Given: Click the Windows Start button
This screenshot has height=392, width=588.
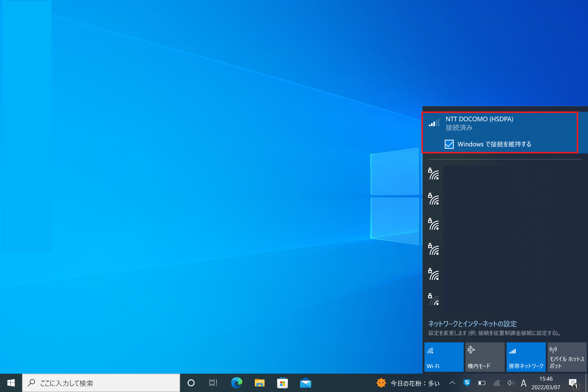Looking at the screenshot, I should point(11,383).
